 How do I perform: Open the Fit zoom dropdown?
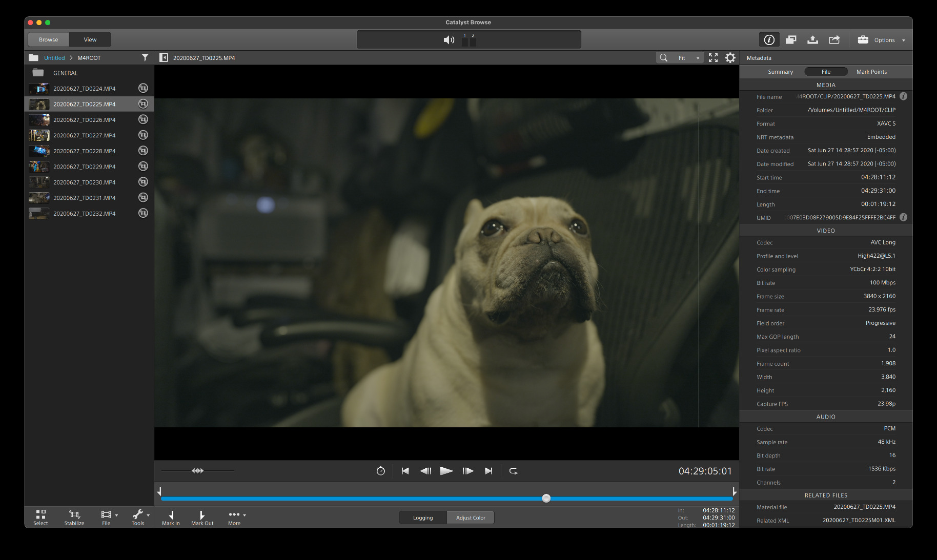(x=687, y=58)
